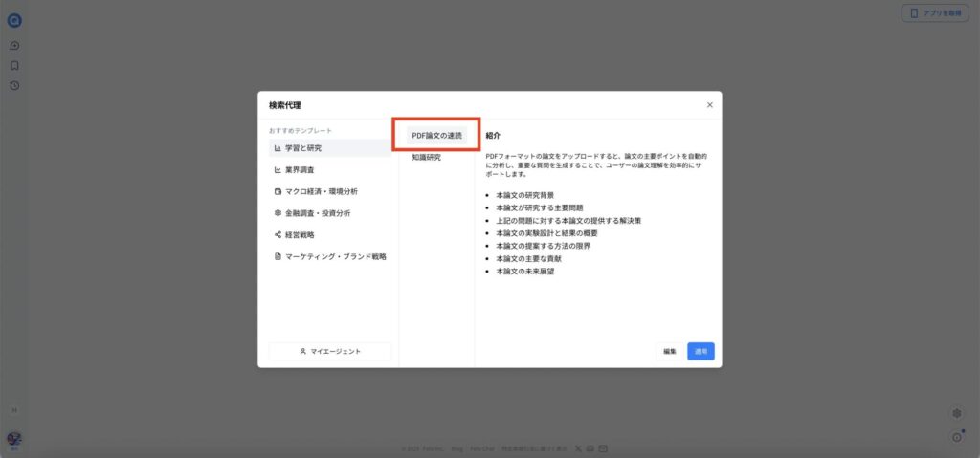Select the 業界調査 template category
This screenshot has width=980, height=458.
(330, 170)
